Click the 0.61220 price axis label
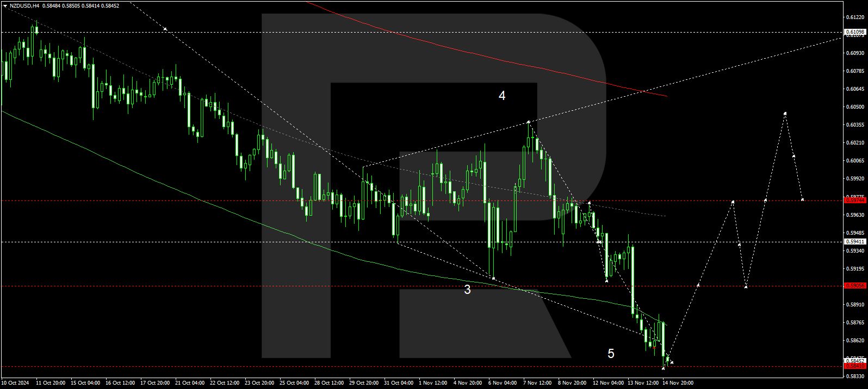 (x=855, y=17)
